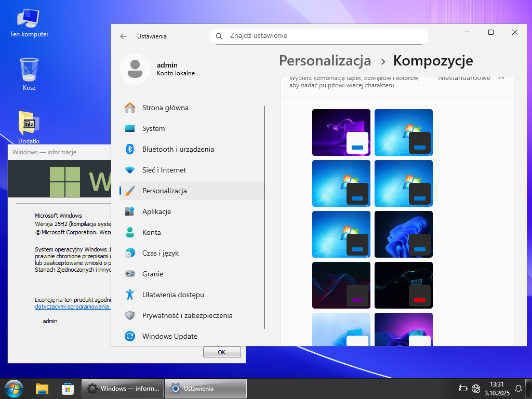
Task: Open Bluetooth i urządzenia settings
Action: pos(178,149)
